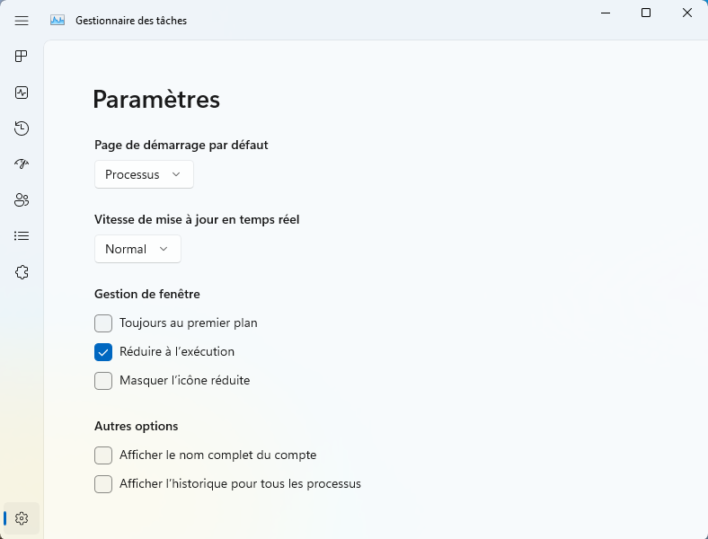
Task: Enable Toujours au premier plan checkbox
Action: coord(103,323)
